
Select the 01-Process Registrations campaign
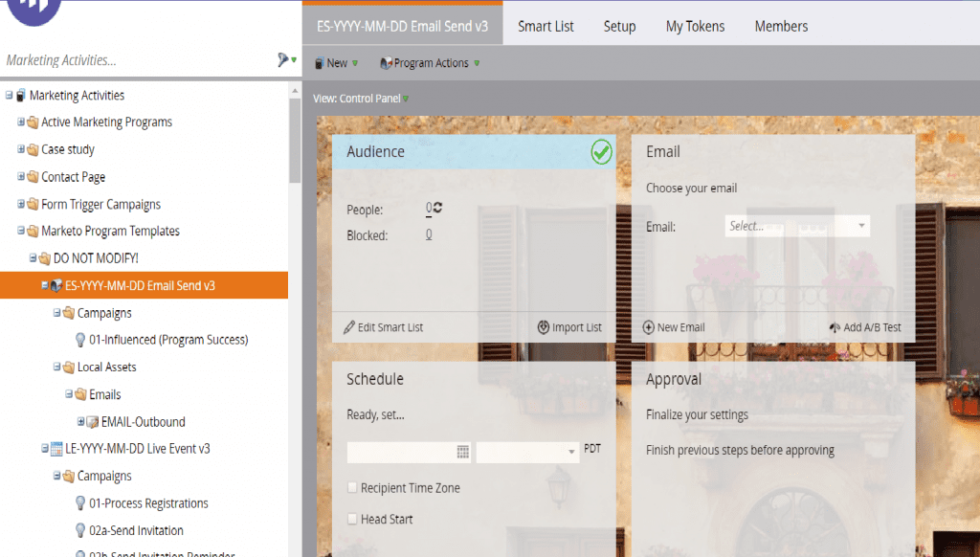pos(148,503)
